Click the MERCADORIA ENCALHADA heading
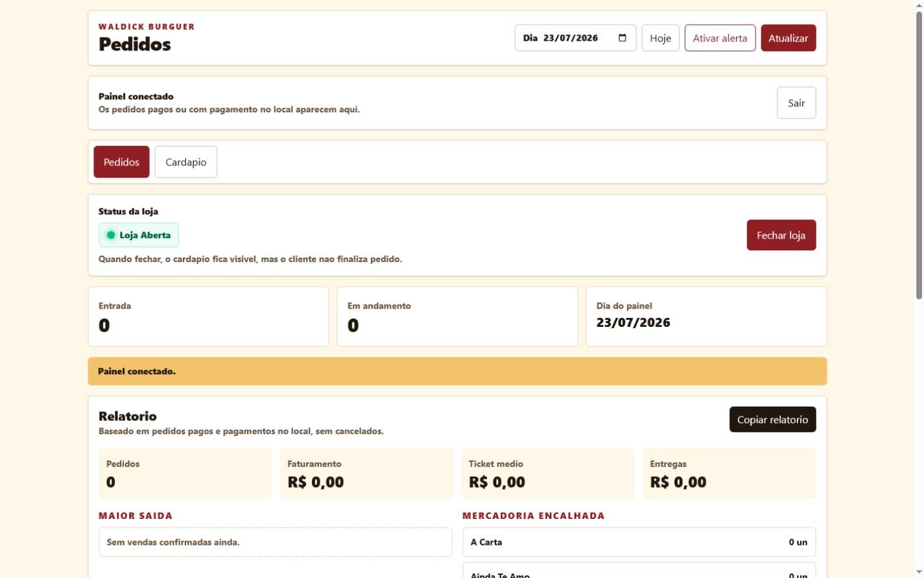The width and height of the screenshot is (924, 578). pos(533,516)
